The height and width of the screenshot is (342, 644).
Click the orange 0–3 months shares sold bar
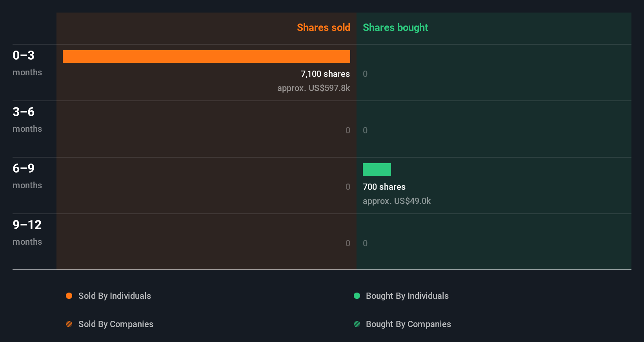tap(206, 56)
